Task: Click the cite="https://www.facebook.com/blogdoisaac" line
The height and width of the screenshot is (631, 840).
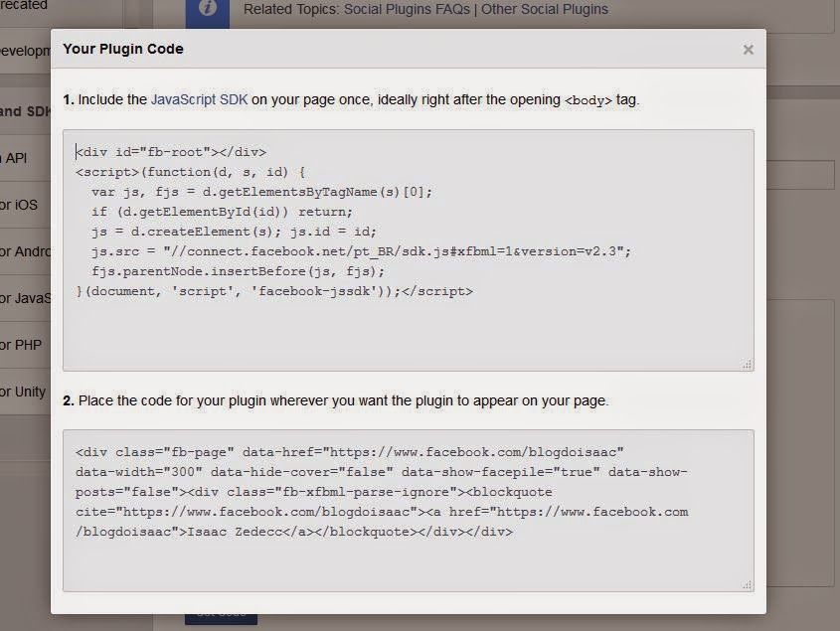Action: point(382,512)
